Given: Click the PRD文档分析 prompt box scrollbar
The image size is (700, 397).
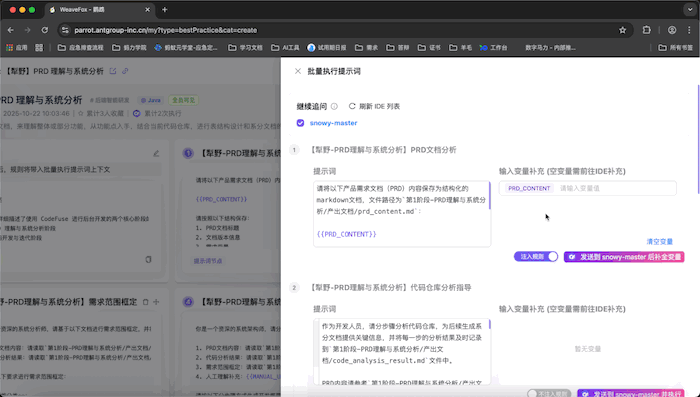Looking at the screenshot, I should (x=490, y=196).
